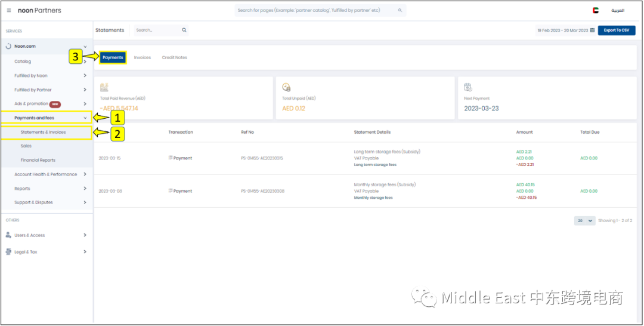
Task: Click the search icon in the Statements search box
Action: coord(184,30)
